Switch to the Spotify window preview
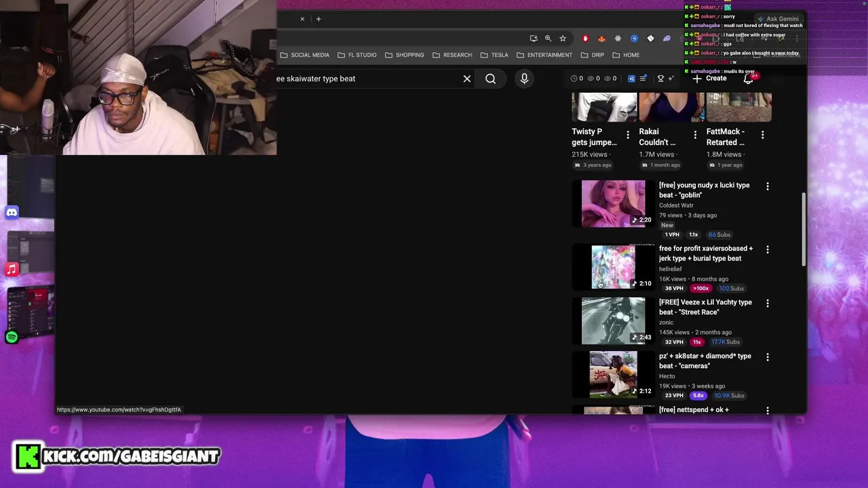The image size is (868, 488). coord(31,310)
